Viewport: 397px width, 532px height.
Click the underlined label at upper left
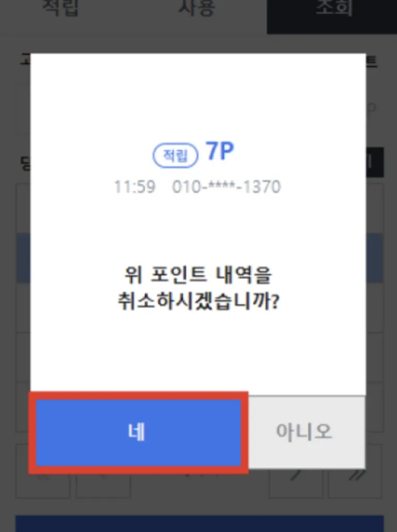coord(25,61)
